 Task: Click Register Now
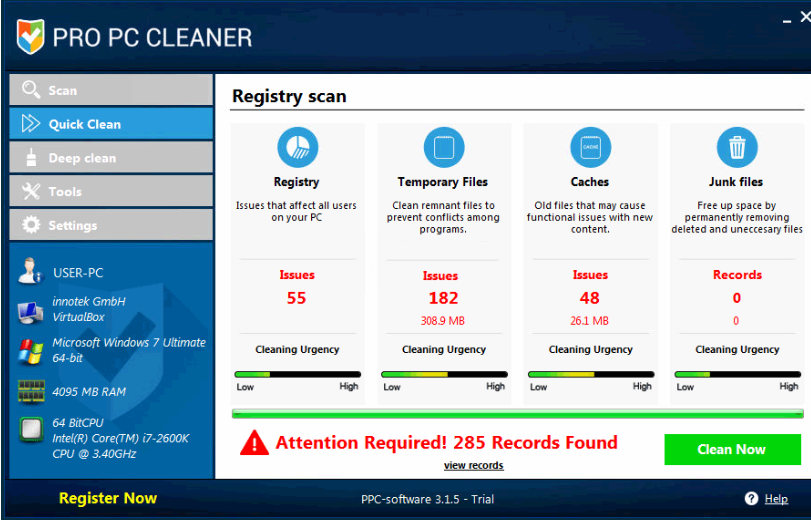(x=108, y=498)
